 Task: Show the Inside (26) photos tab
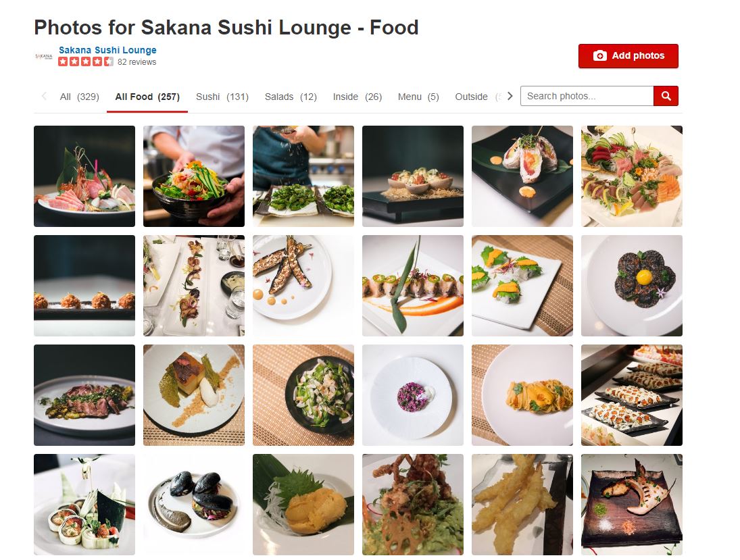[x=357, y=97]
